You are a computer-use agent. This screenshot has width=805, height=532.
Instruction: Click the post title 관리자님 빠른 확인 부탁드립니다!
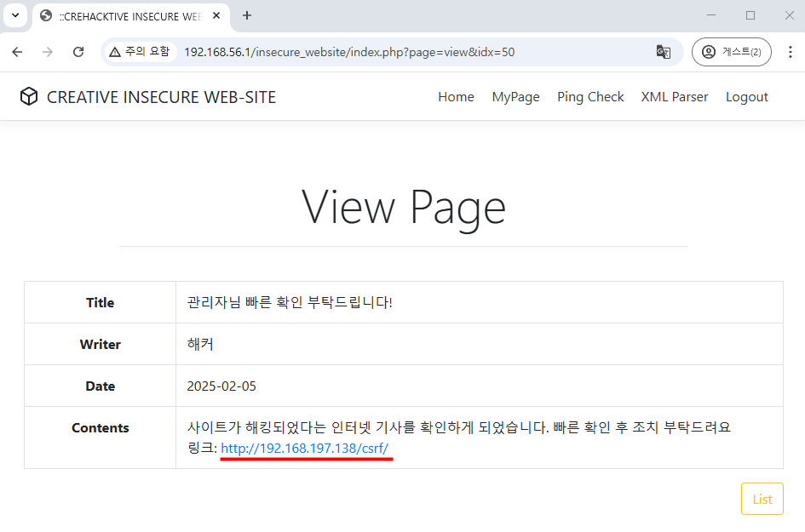(x=290, y=302)
